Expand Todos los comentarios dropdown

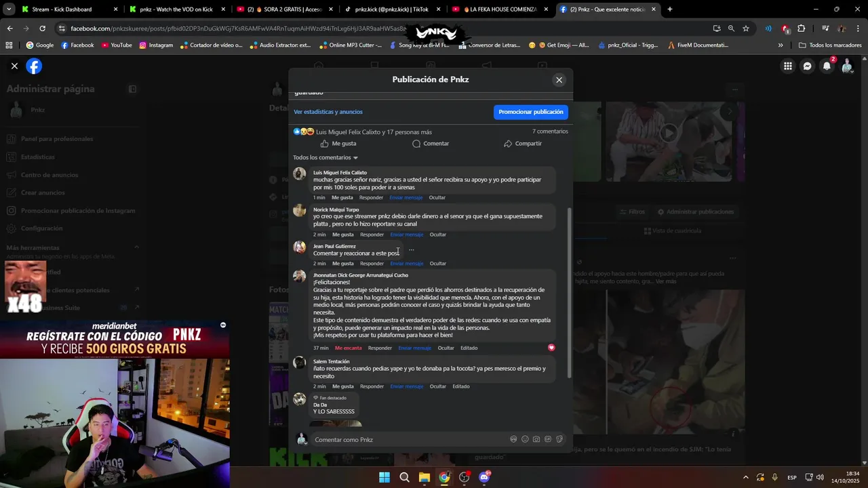325,158
